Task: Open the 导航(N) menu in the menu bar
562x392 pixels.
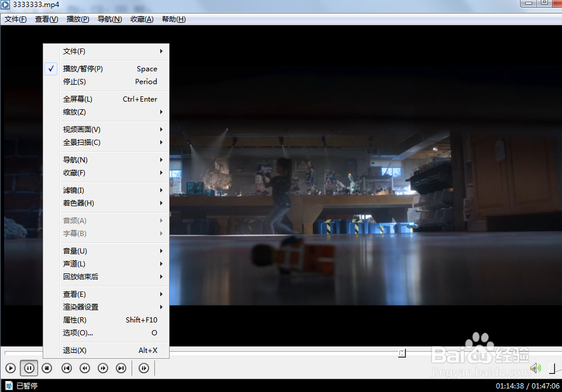Action: [110, 19]
